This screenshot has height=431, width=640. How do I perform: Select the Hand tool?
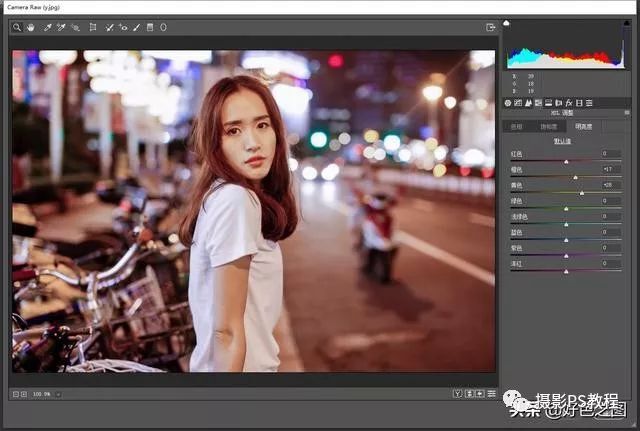[x=29, y=28]
